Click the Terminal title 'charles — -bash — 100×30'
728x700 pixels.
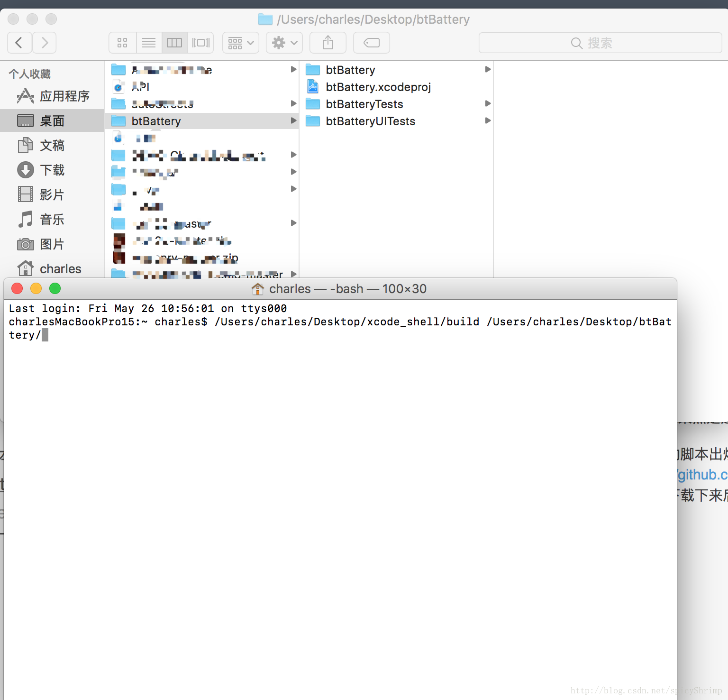click(x=348, y=289)
